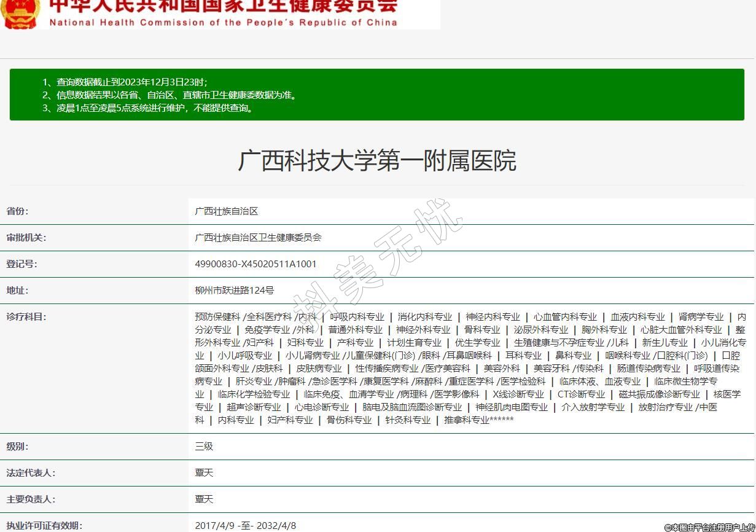
Task: Click the 主要负责人 row value 覃天
Action: click(204, 499)
